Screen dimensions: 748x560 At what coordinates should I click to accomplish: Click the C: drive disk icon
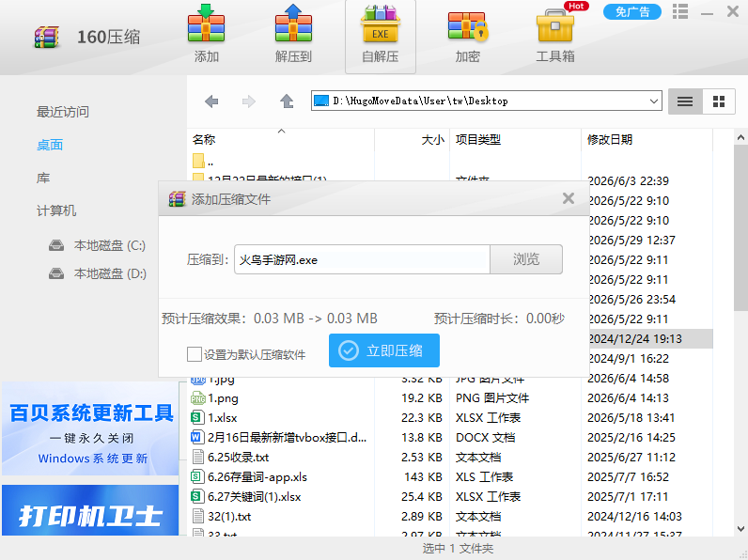point(56,245)
